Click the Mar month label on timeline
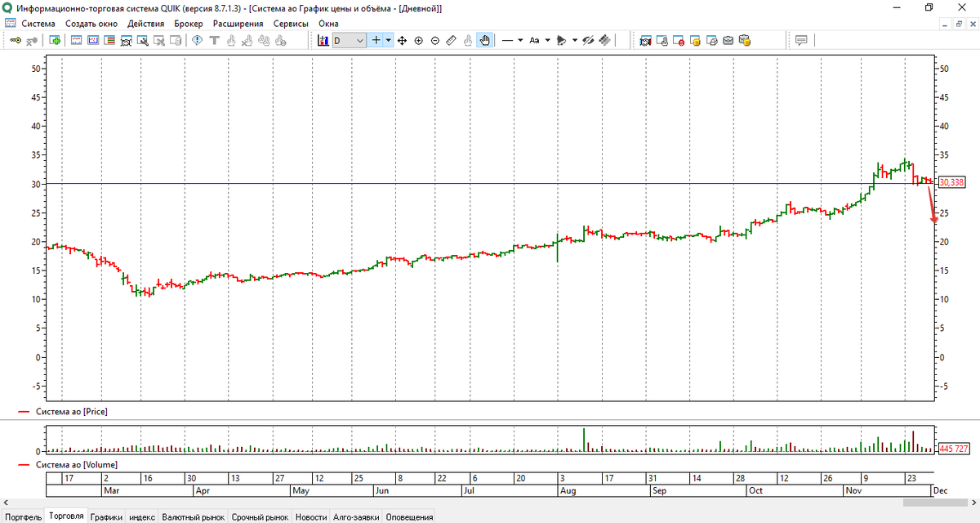Image resolution: width=980 pixels, height=523 pixels. pos(112,491)
